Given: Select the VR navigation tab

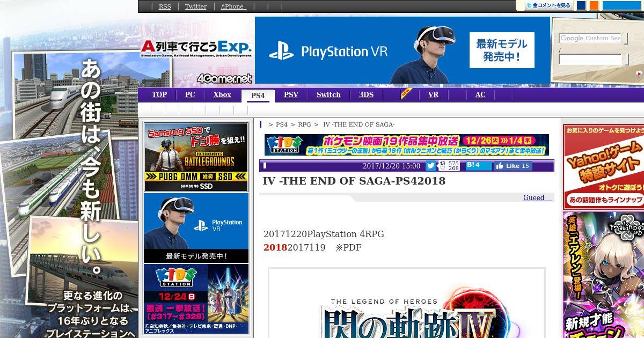Looking at the screenshot, I should coord(433,95).
